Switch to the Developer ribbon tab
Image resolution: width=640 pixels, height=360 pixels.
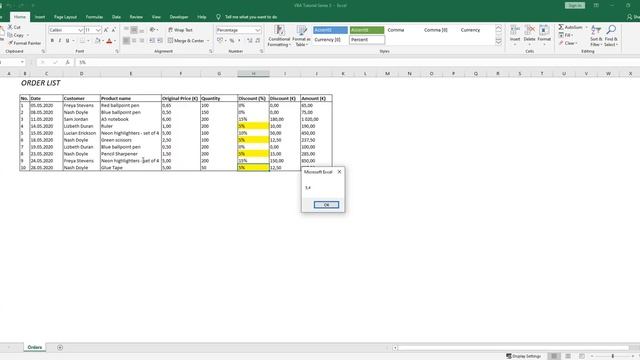pos(179,17)
